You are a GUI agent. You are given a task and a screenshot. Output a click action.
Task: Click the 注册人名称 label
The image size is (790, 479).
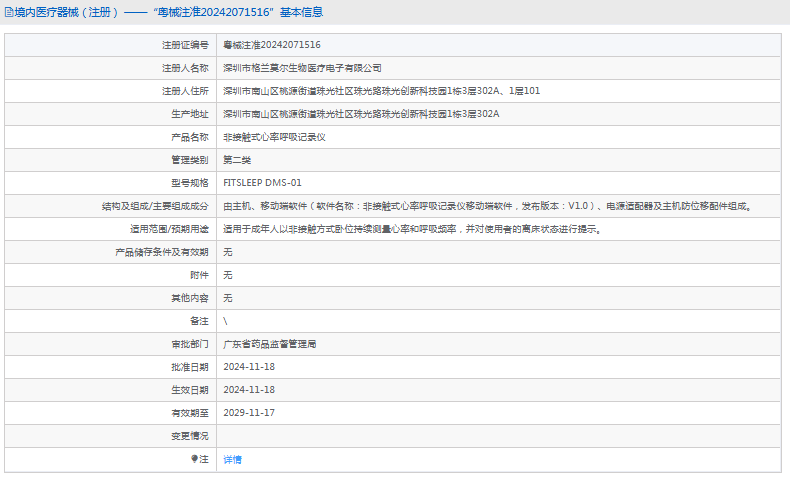[x=185, y=68]
